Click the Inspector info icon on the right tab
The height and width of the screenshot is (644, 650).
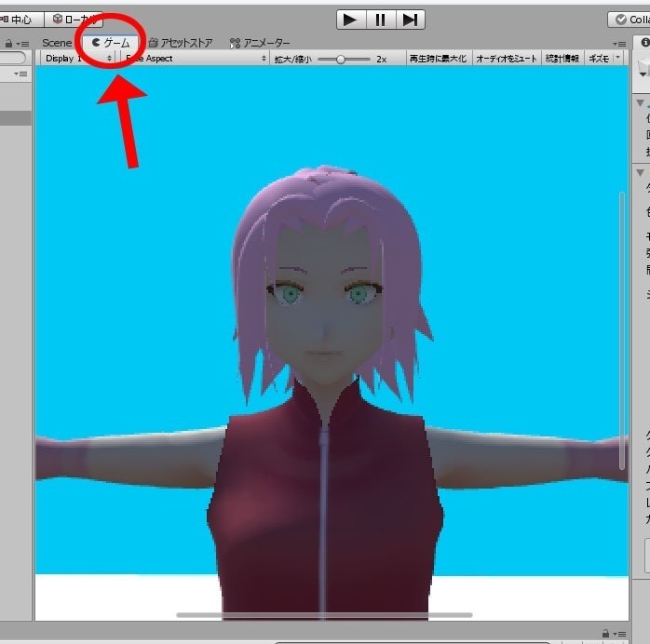pos(645,42)
